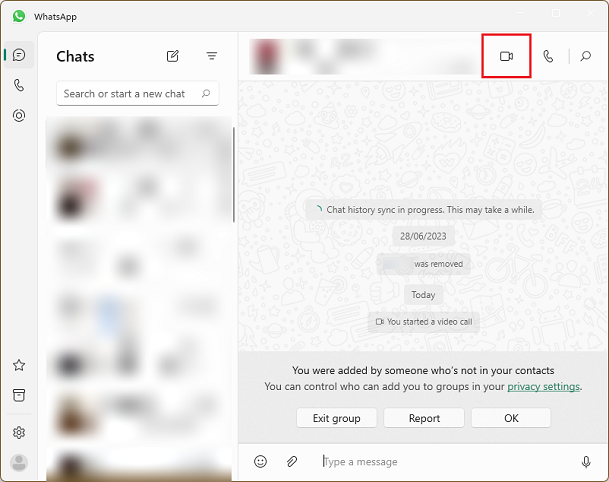Click the chat list scrollbar

tap(233, 175)
